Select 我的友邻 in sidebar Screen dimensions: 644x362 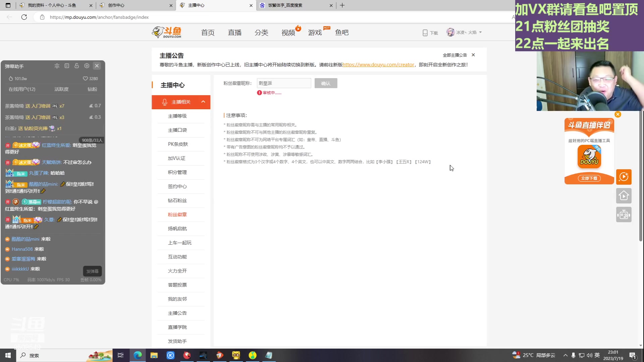pyautogui.click(x=177, y=299)
